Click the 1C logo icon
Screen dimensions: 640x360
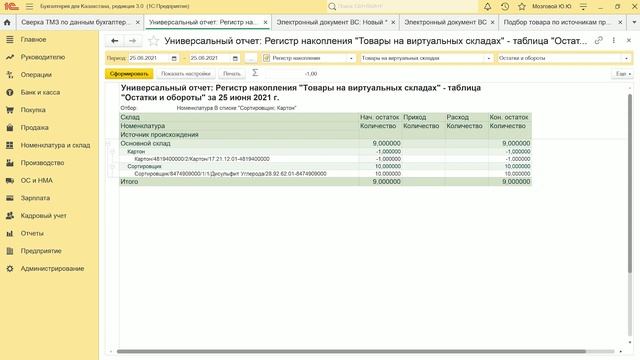coord(11,7)
